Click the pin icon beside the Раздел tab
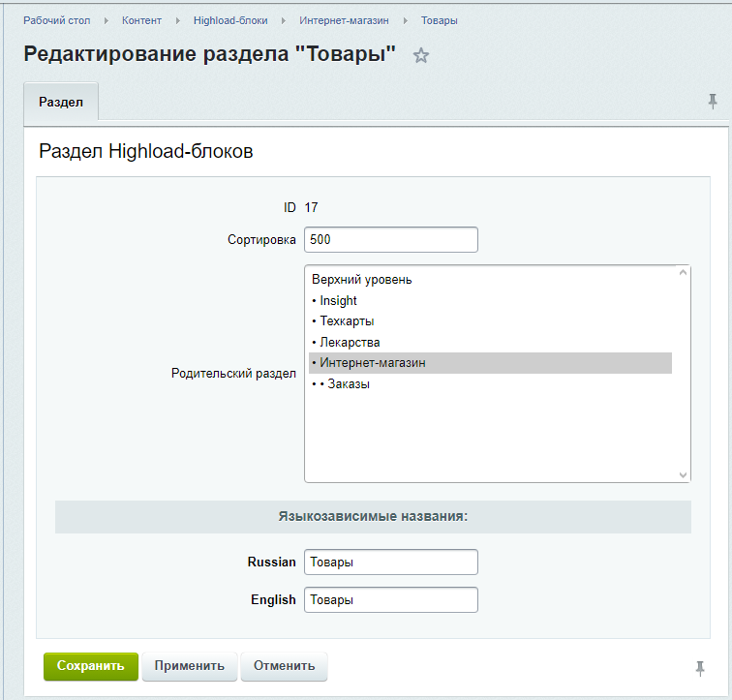 pos(713,102)
